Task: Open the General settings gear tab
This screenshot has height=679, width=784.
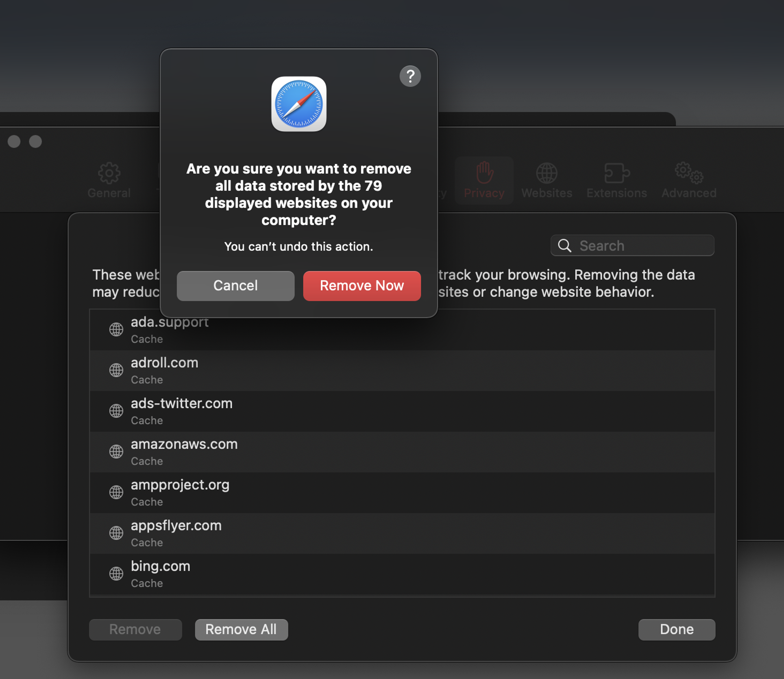Action: coord(109,180)
